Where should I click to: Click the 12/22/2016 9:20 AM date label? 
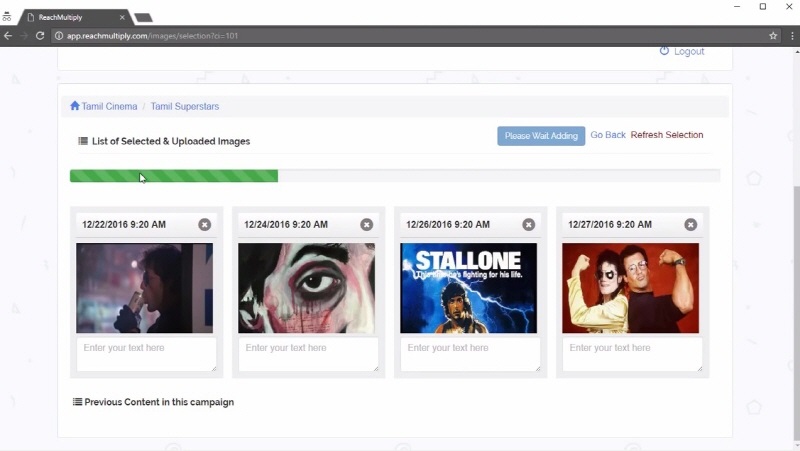pyautogui.click(x=124, y=224)
